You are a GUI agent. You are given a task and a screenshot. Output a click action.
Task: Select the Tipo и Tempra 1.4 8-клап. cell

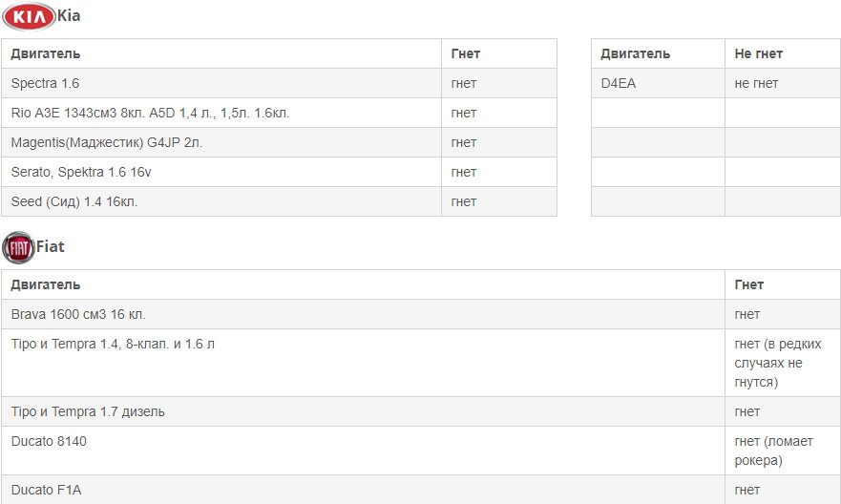coord(363,363)
